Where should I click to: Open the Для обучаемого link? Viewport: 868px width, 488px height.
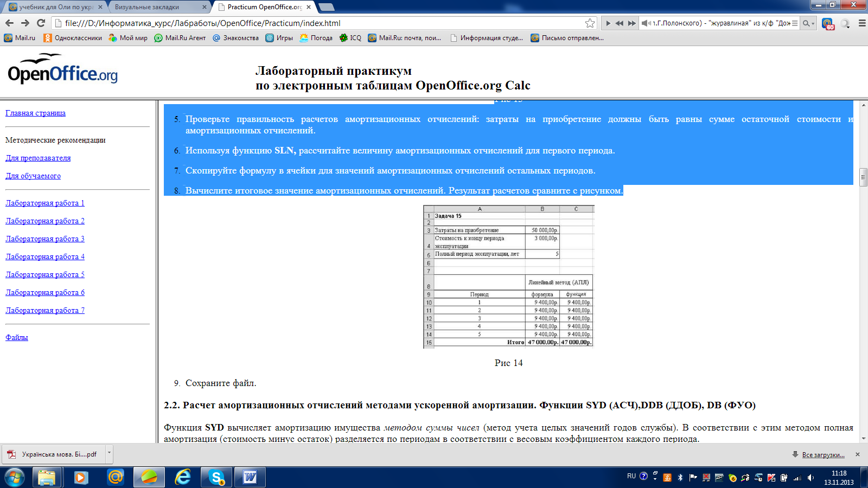[33, 176]
